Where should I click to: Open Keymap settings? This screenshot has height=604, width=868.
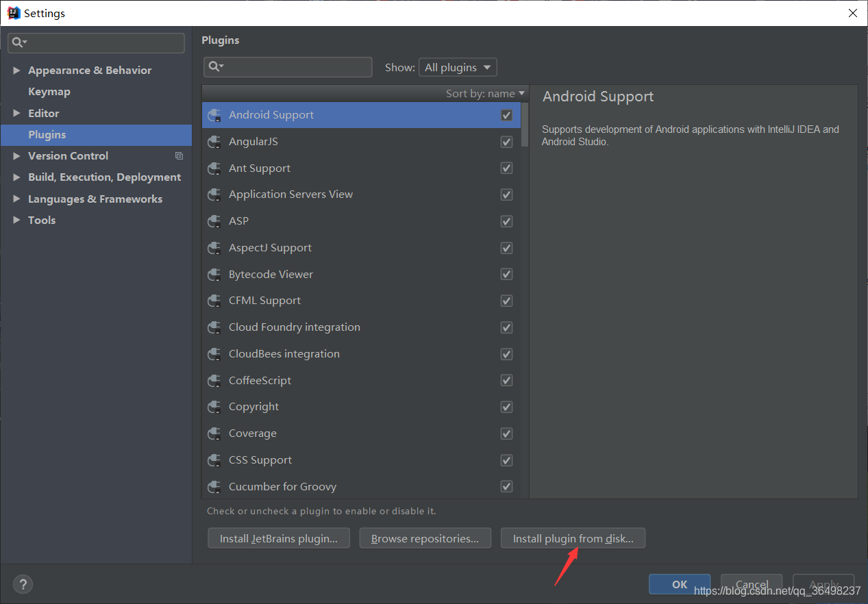tap(49, 92)
